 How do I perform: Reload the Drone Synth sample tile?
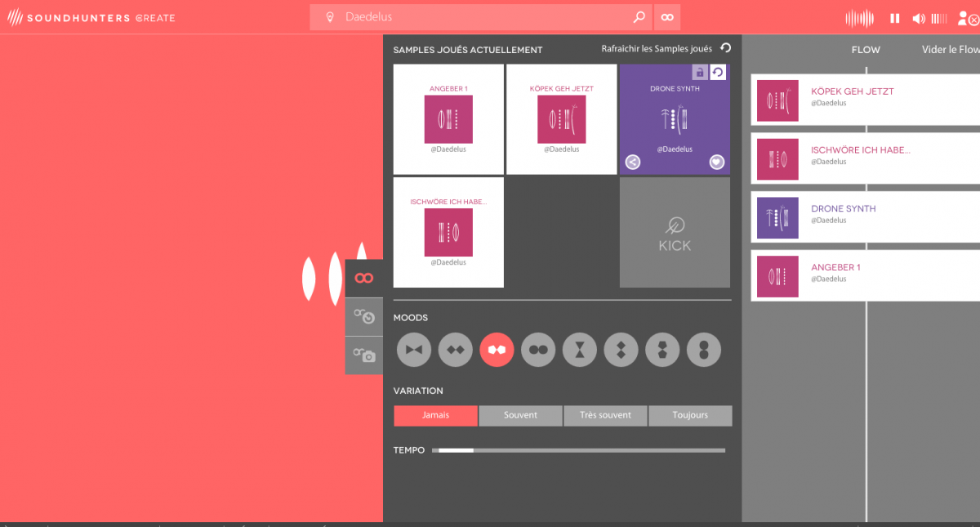[718, 73]
